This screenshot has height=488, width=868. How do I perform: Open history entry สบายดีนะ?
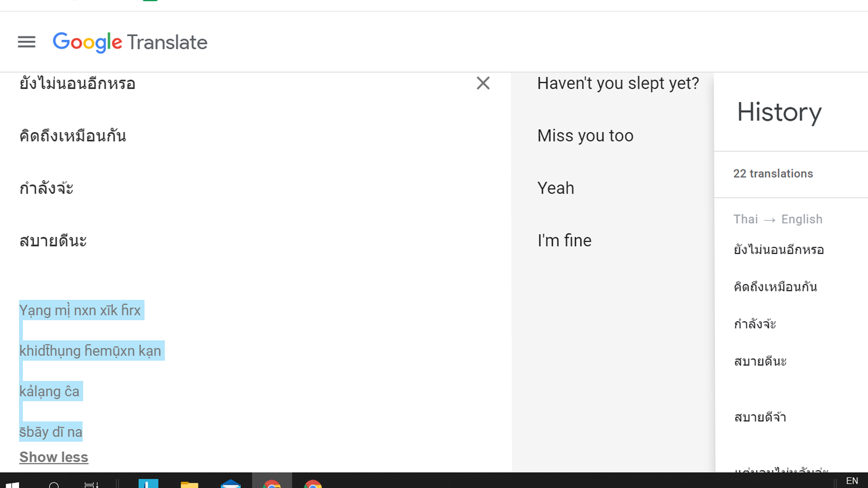760,361
